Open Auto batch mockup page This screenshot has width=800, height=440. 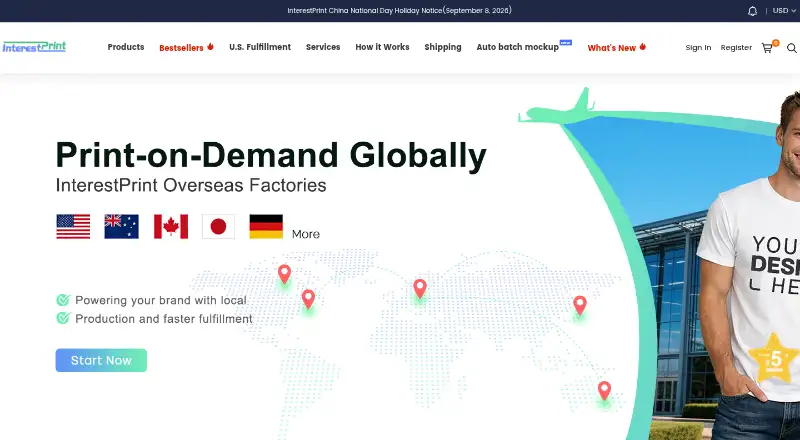[517, 47]
